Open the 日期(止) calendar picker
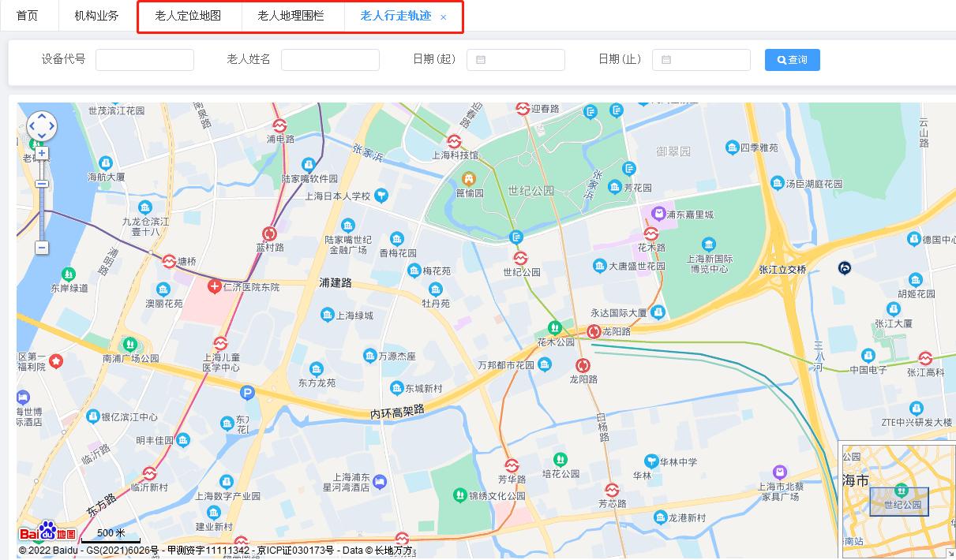This screenshot has height=560, width=956. click(667, 59)
